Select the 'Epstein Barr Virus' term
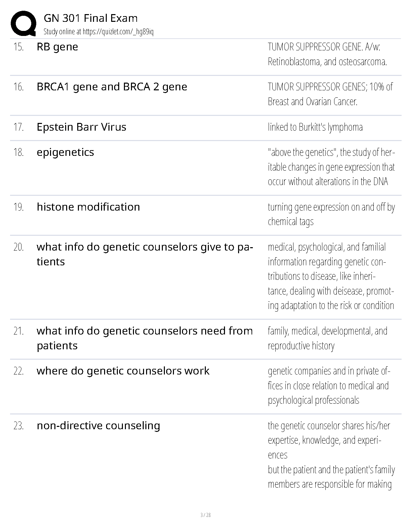This screenshot has width=411, height=532. coord(82,127)
